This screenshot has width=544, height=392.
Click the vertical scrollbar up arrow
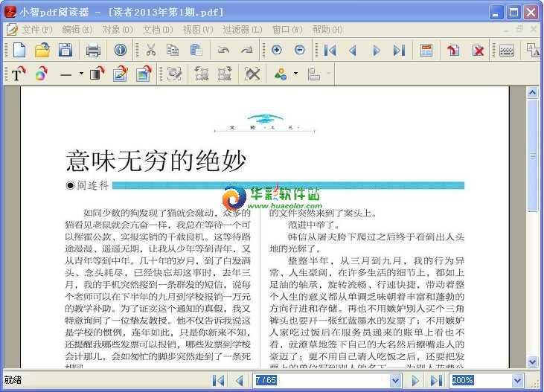533,92
